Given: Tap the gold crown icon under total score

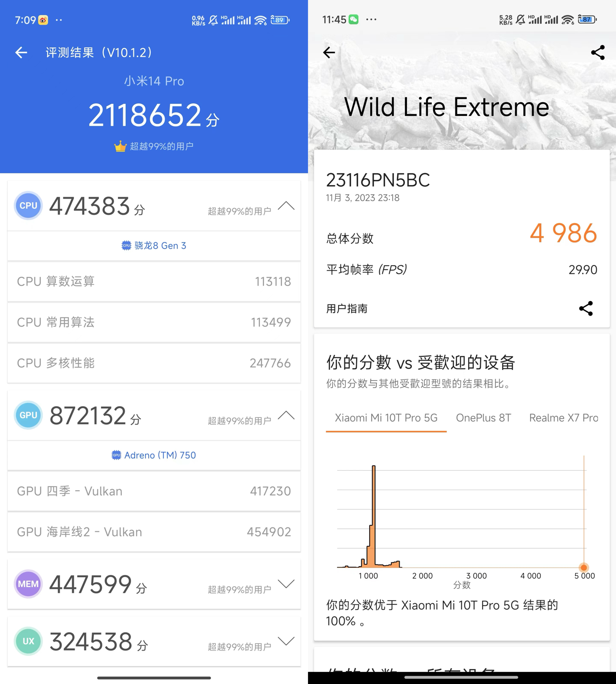Looking at the screenshot, I should [x=120, y=146].
